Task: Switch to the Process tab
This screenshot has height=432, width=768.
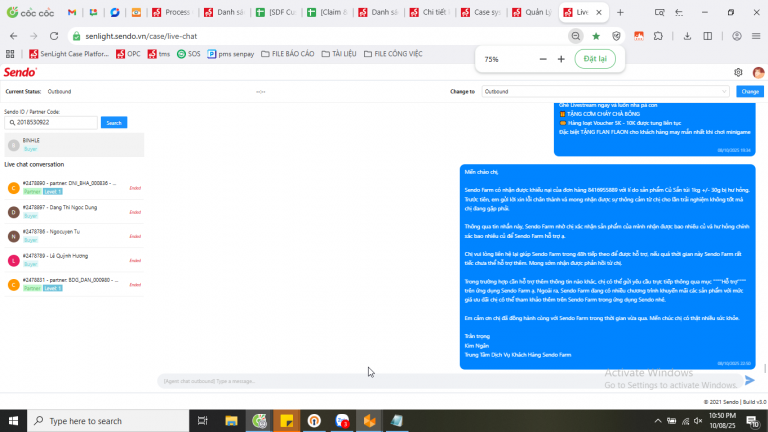Action: pyautogui.click(x=171, y=12)
